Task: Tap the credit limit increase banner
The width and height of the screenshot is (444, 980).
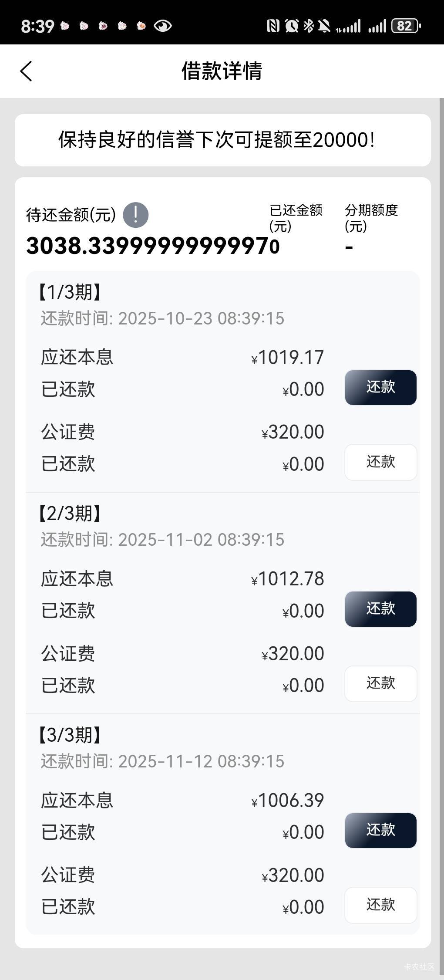Action: pyautogui.click(x=222, y=140)
